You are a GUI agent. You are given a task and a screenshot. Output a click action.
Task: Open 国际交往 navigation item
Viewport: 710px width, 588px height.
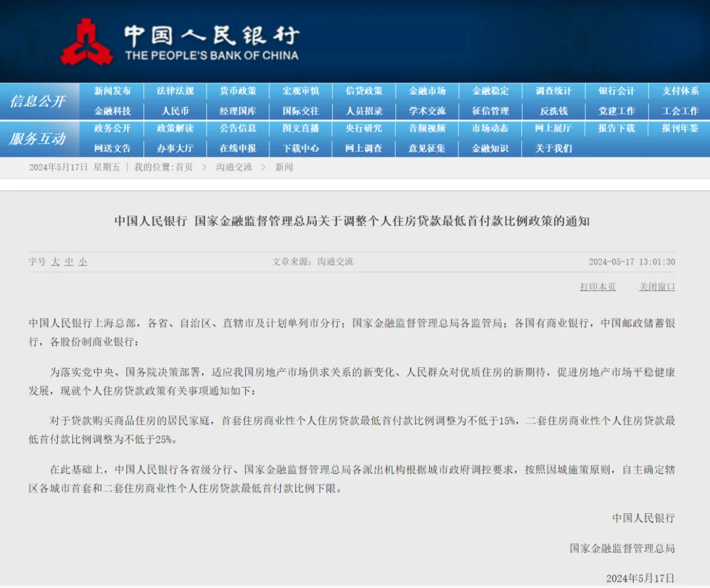tap(301, 111)
